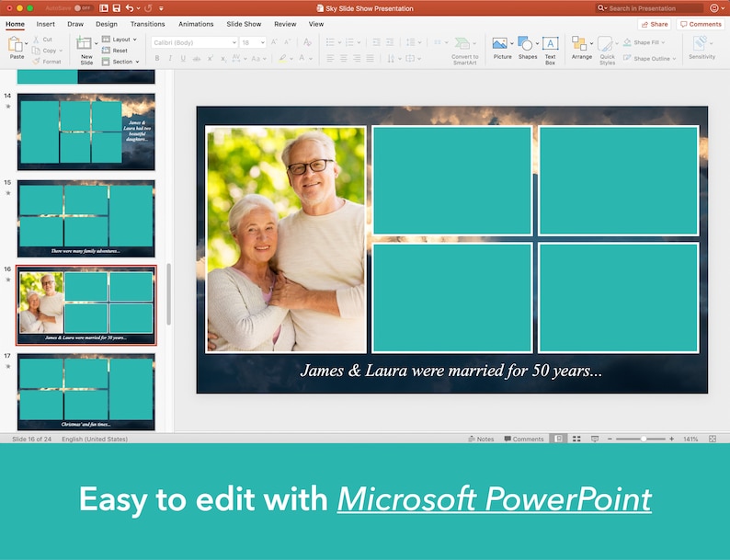Toggle center text alignment
Viewport: 730px width, 560px height.
coord(343,58)
